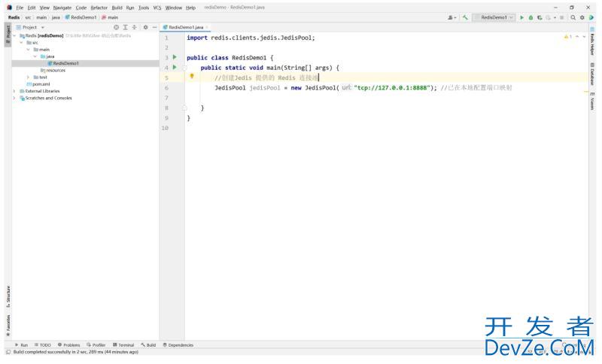Click the main method breadcrumb item
602x364 pixels.
point(110,17)
